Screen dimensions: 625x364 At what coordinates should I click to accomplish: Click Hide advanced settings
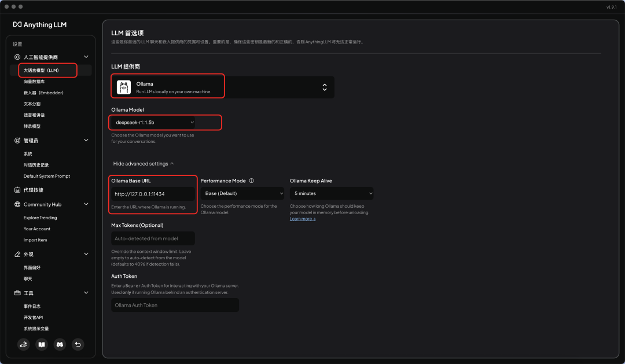(x=143, y=163)
